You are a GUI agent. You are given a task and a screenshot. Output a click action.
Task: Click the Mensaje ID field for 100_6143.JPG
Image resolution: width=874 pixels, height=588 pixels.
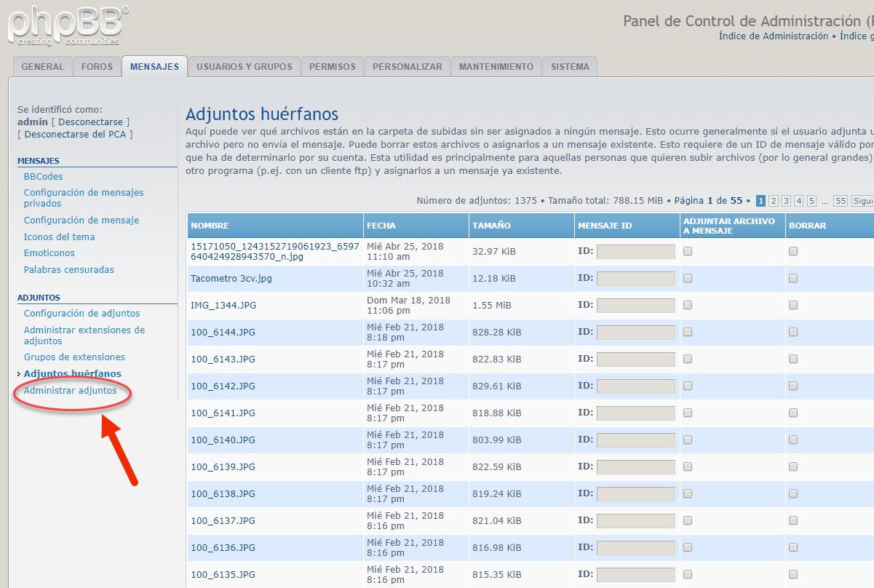pos(635,359)
